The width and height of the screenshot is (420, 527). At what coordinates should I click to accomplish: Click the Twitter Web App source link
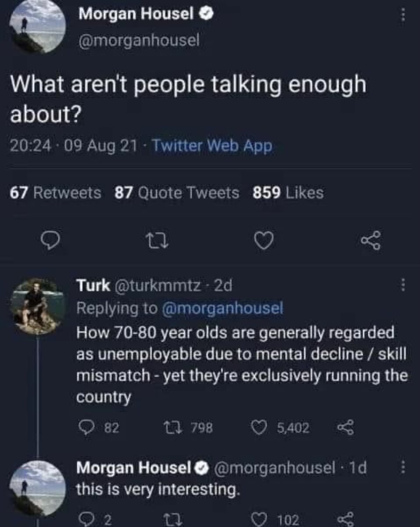pyautogui.click(x=212, y=145)
